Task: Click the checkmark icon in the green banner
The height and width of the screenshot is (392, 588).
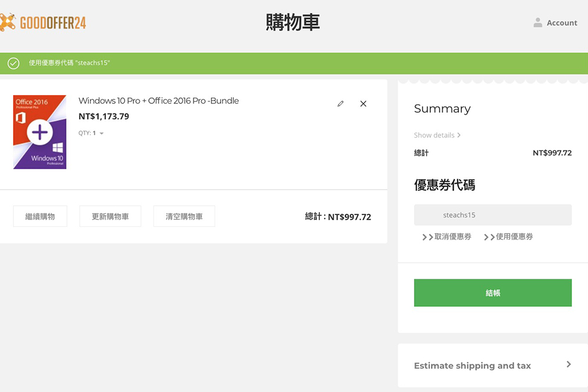Action: [x=12, y=63]
